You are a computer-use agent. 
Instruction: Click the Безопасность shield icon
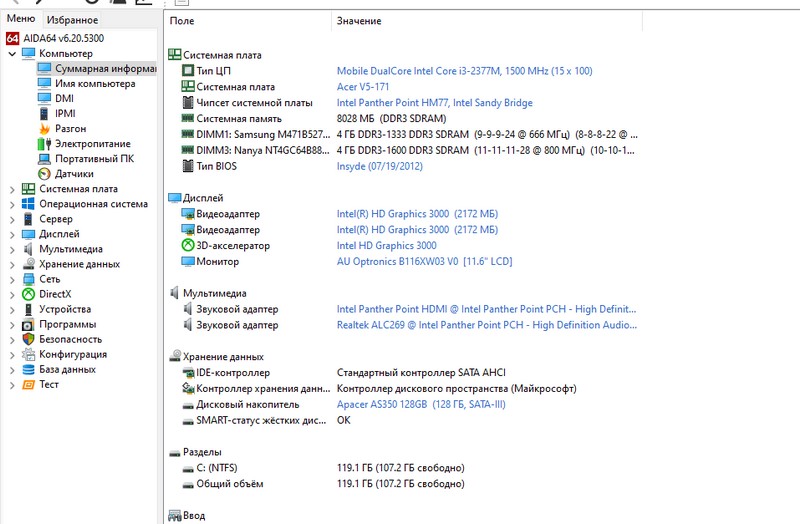coord(28,339)
